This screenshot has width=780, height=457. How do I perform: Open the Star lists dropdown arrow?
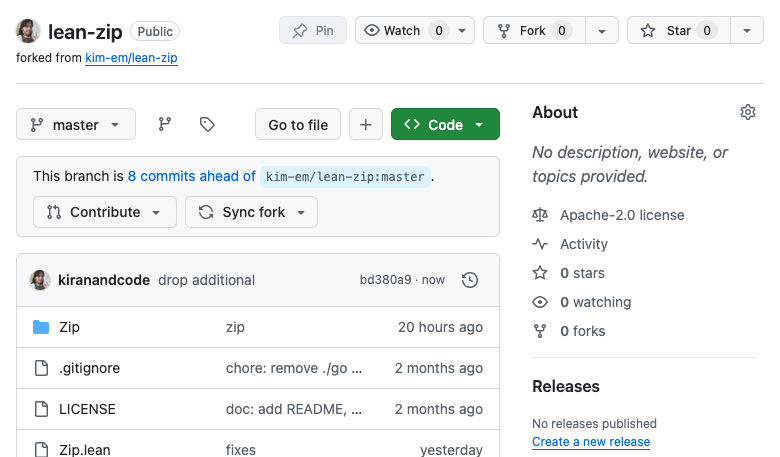747,31
